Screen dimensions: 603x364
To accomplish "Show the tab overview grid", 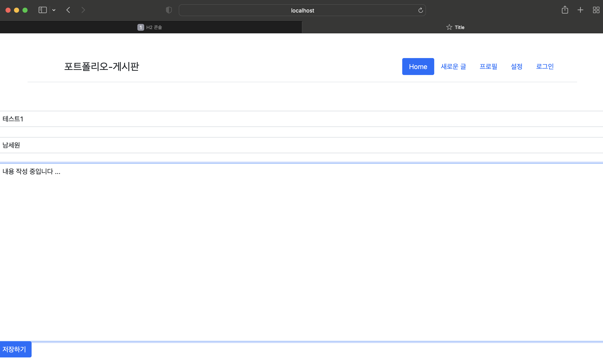I will [x=596, y=10].
